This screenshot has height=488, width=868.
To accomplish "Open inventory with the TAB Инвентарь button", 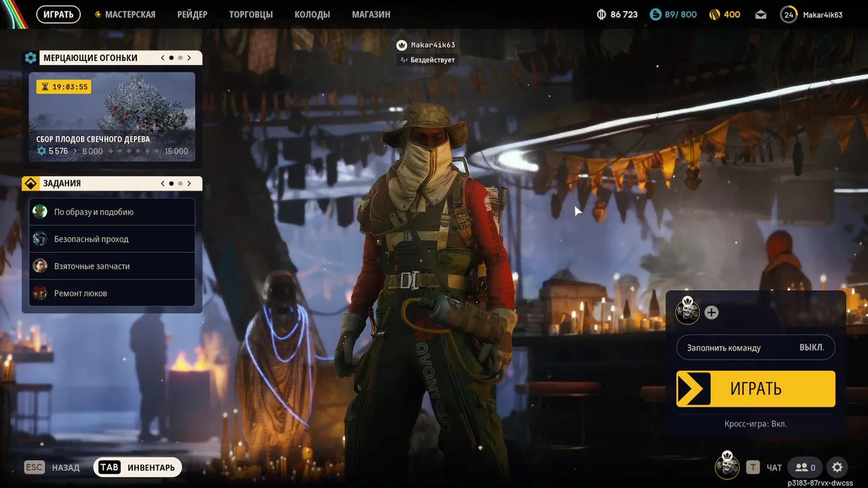I will pyautogui.click(x=138, y=467).
